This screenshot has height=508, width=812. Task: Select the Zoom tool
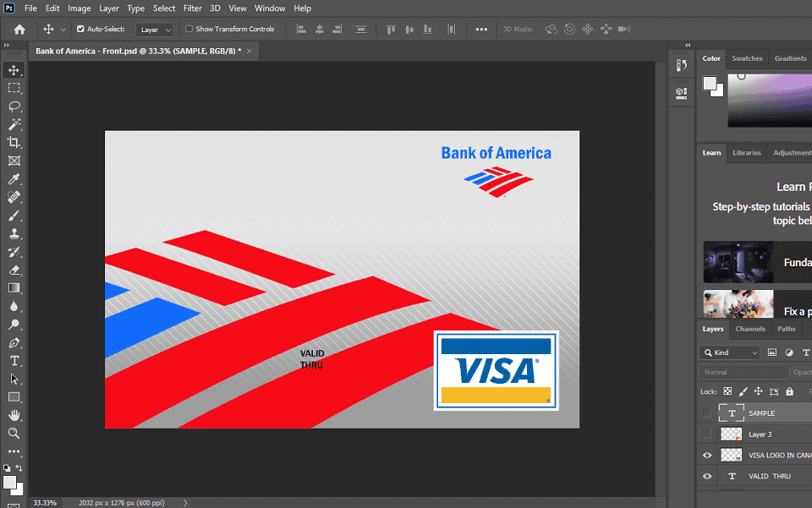point(14,434)
